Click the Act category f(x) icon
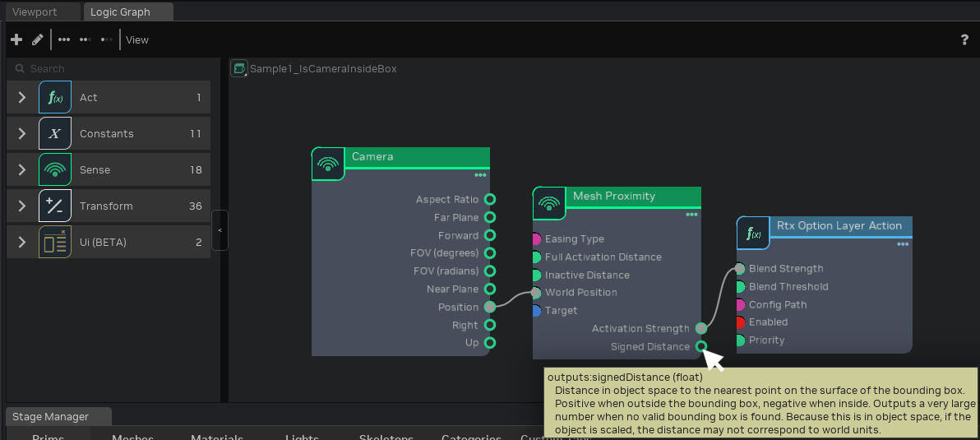 tap(55, 97)
